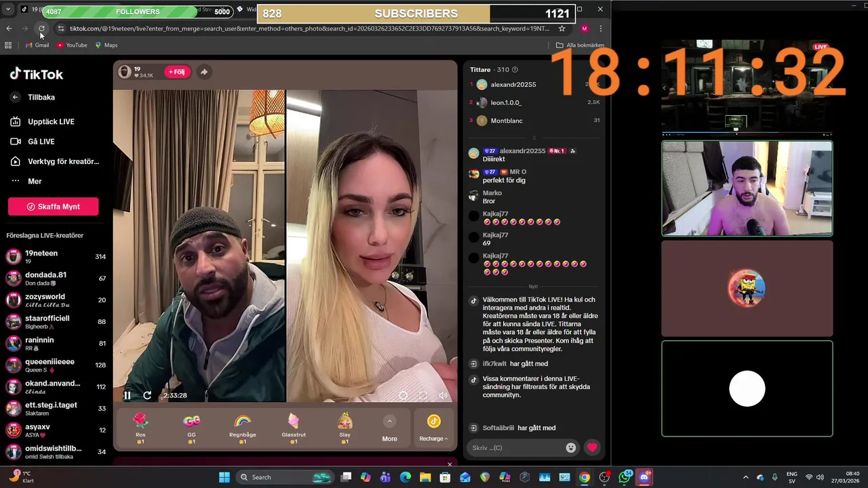Open the Windows Start menu
The height and width of the screenshot is (488, 868).
224,477
